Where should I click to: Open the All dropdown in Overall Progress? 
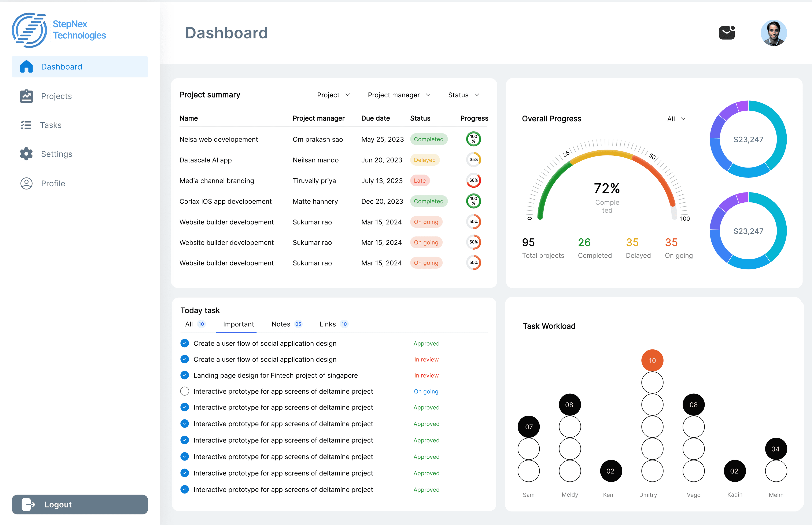click(676, 119)
